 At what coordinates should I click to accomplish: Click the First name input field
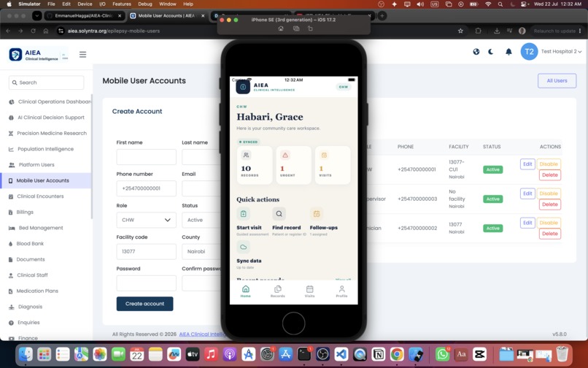pos(146,157)
